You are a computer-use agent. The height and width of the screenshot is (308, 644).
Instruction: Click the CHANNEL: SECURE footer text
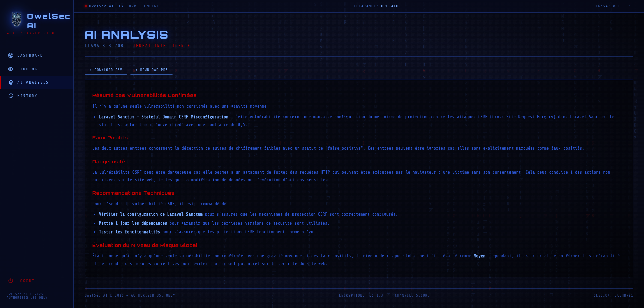pyautogui.click(x=412, y=296)
